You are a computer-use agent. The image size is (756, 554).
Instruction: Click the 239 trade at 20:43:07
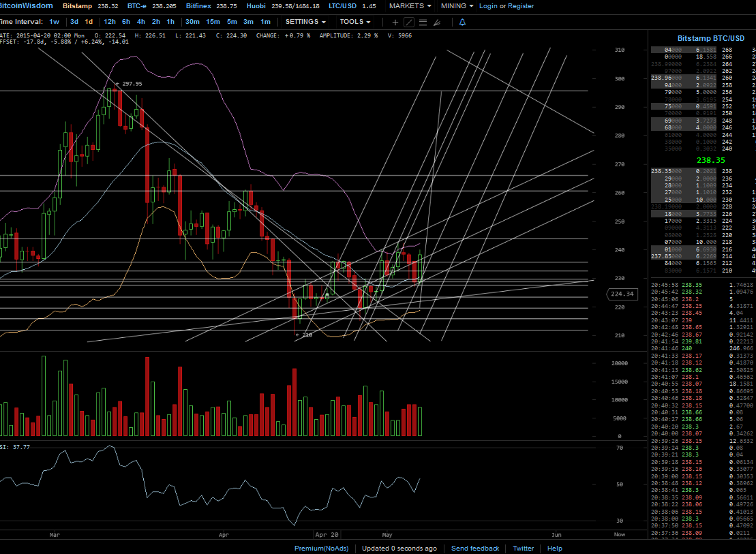[686, 320]
